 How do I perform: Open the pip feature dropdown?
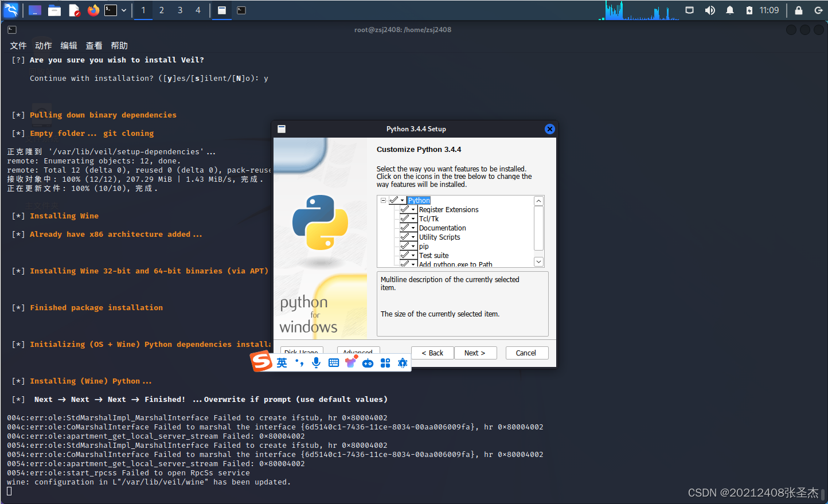408,247
